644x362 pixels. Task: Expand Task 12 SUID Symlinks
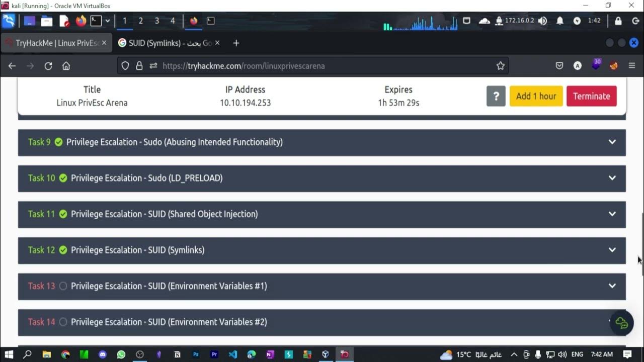pos(322,250)
